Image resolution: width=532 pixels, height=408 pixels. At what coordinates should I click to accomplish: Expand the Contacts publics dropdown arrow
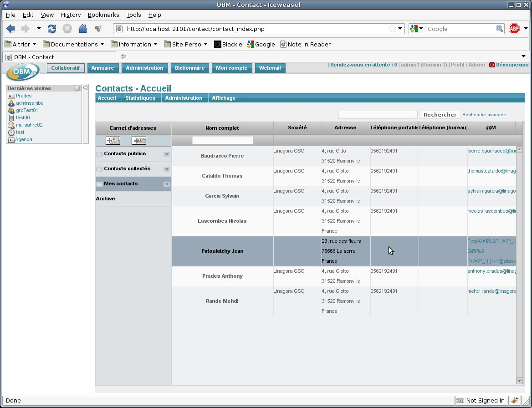coord(167,154)
